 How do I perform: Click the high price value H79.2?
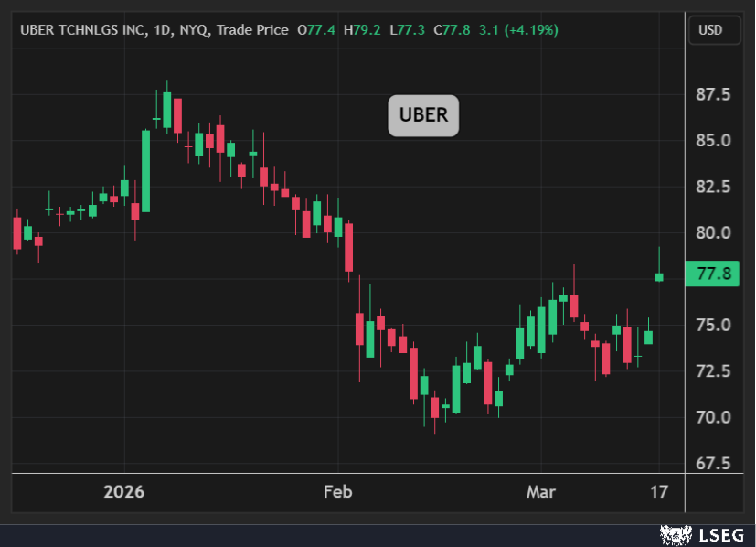361,30
